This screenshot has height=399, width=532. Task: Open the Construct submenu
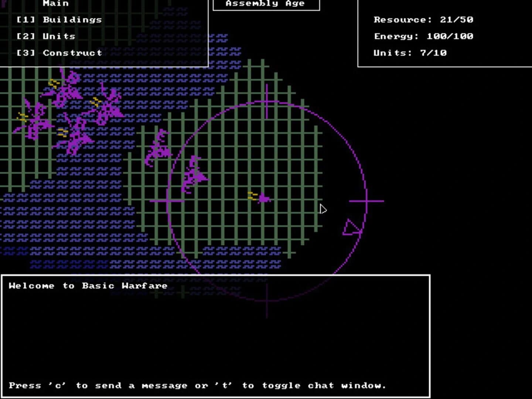58,52
